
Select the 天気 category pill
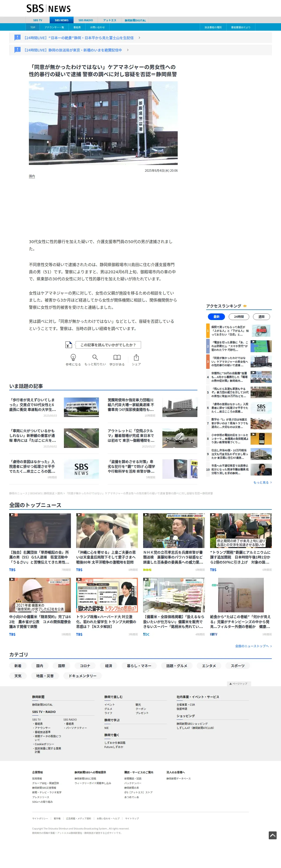tap(18, 676)
